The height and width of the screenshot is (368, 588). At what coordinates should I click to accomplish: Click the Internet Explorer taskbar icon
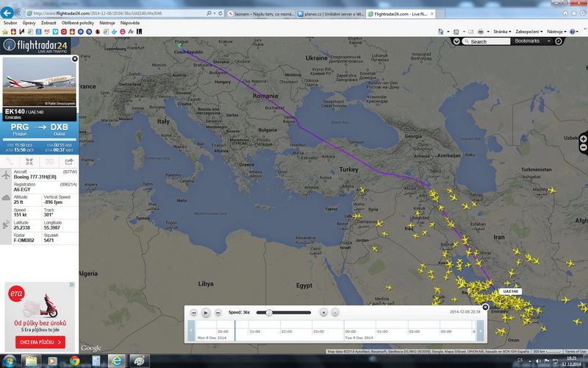click(118, 361)
